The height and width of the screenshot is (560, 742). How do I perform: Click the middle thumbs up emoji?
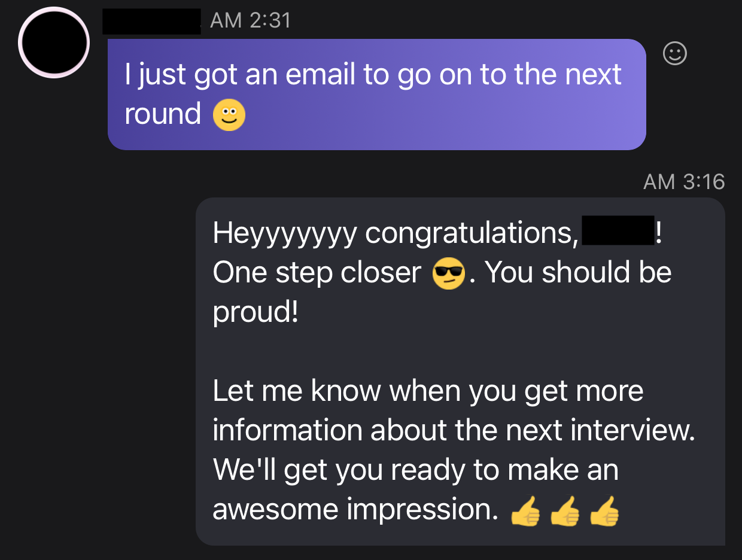(x=565, y=512)
